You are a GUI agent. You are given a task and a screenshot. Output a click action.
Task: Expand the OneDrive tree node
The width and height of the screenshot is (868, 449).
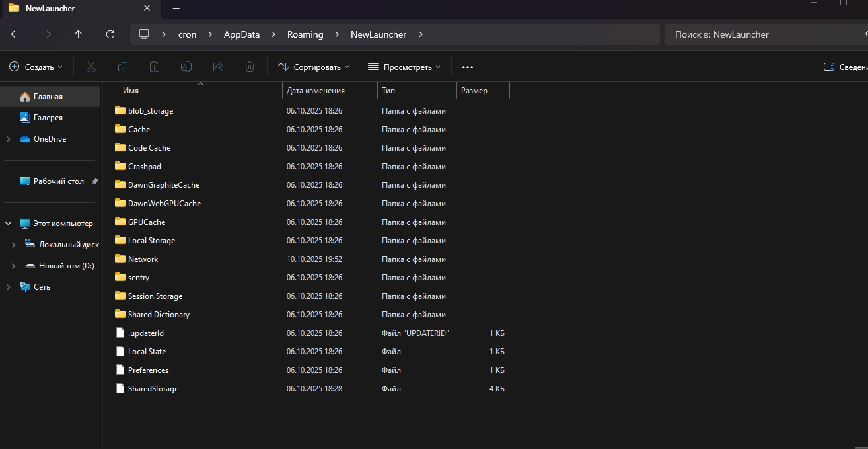(8, 139)
